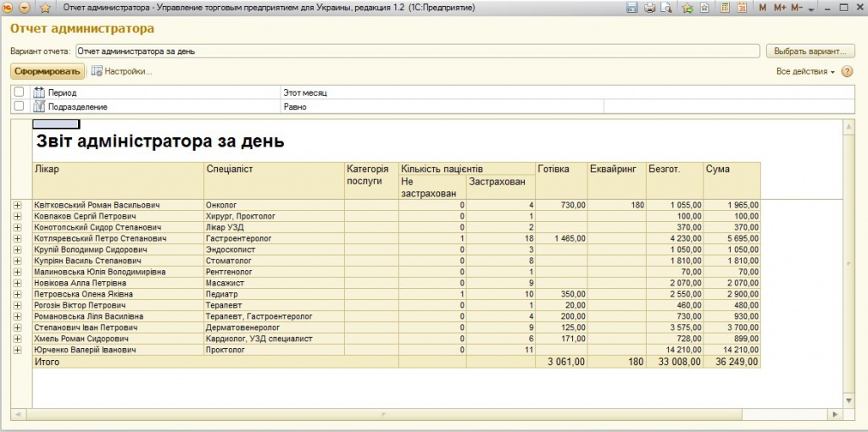Click the Выбрать вариант button
The width and height of the screenshot is (868, 432).
tap(810, 51)
